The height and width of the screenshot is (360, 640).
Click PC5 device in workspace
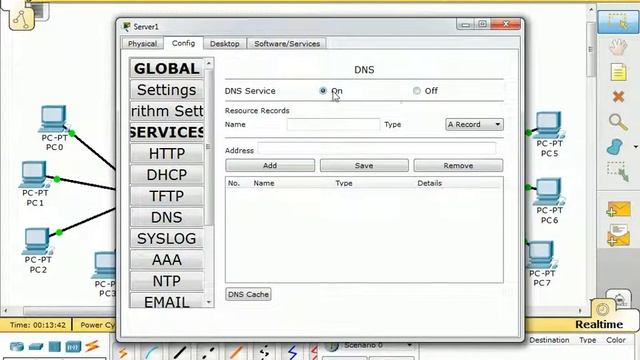point(549,125)
